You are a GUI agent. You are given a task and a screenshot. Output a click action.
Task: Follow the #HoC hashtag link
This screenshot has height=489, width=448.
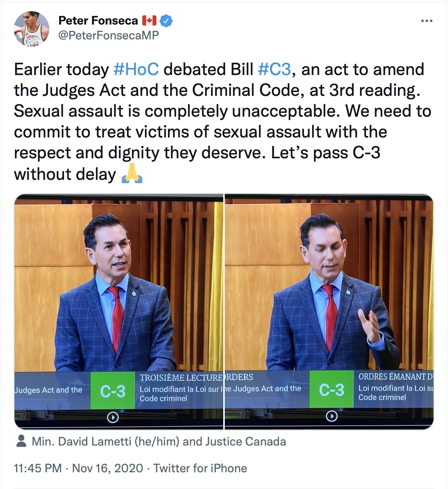(136, 69)
